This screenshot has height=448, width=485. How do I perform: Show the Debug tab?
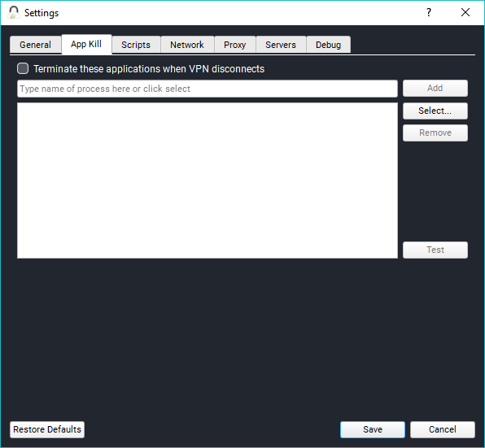pos(328,45)
